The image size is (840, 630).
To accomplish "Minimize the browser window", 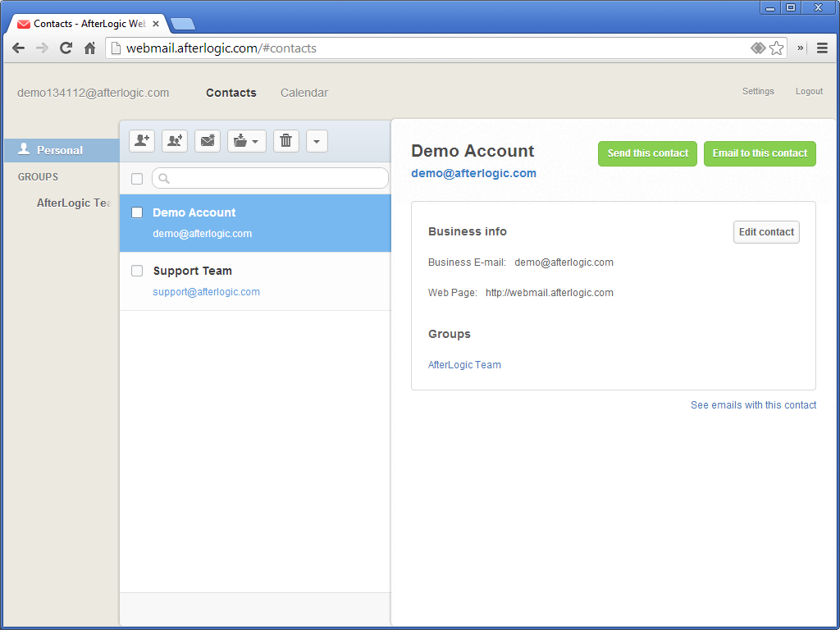I will pyautogui.click(x=769, y=8).
